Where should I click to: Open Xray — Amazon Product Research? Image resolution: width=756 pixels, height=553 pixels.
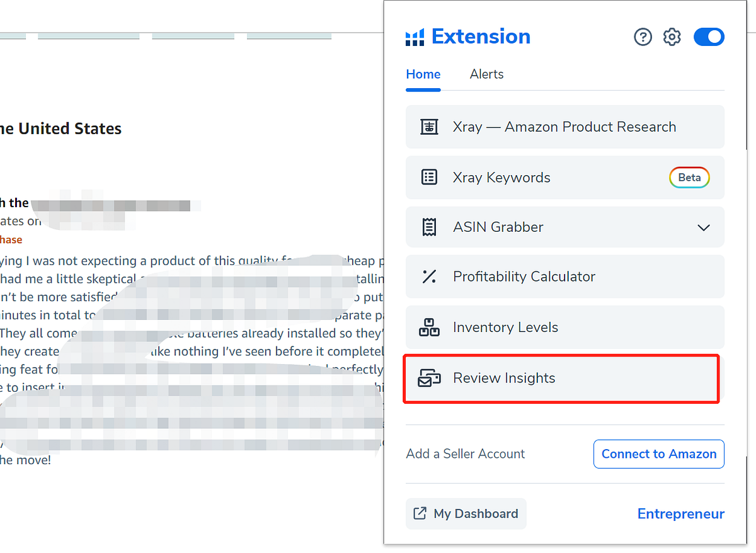click(x=564, y=127)
